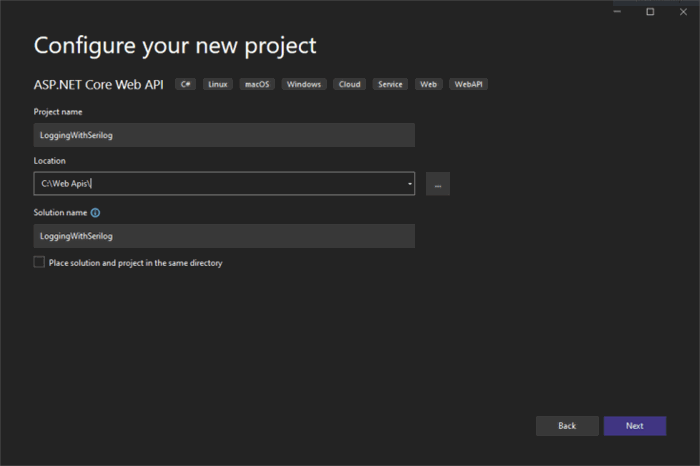
Task: Go Back to template selection
Action: (x=567, y=426)
